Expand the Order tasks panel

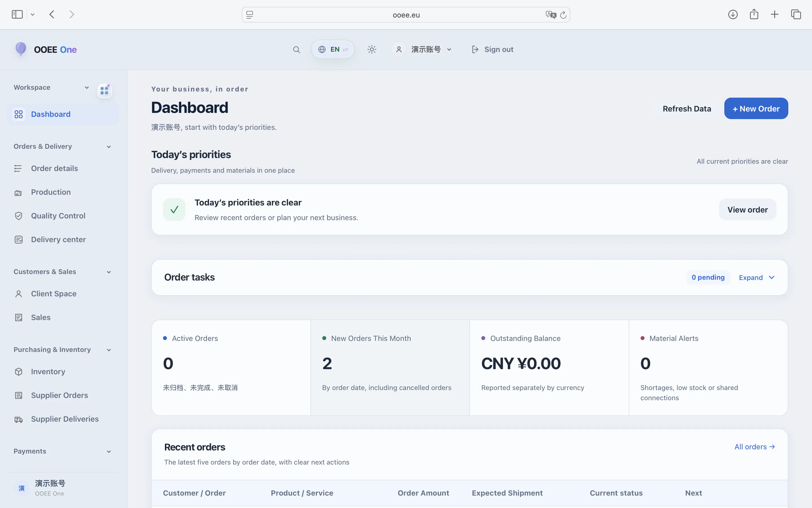pos(757,277)
